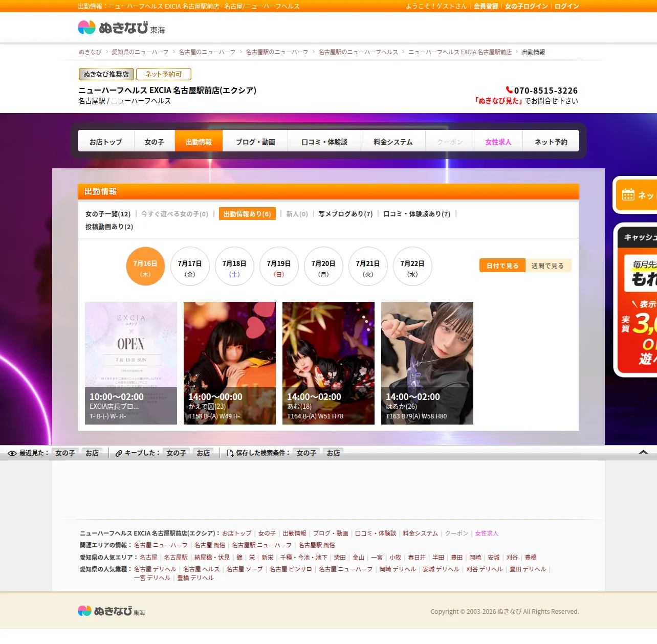Select the 女性求人 tab
This screenshot has width=657, height=644.
(x=498, y=142)
